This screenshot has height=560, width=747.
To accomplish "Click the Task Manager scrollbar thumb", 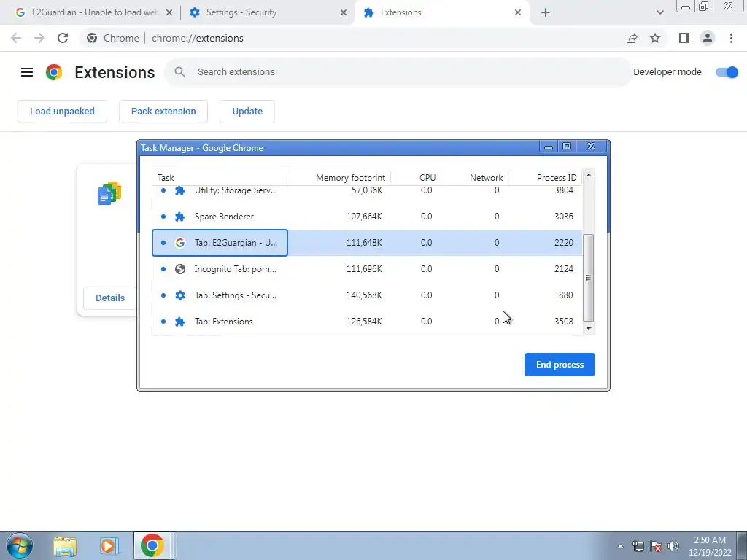I will (x=589, y=278).
